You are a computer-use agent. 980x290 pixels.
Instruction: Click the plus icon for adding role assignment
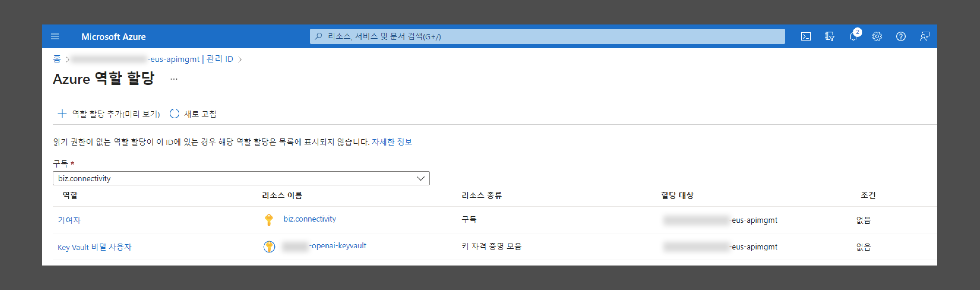[x=62, y=113]
